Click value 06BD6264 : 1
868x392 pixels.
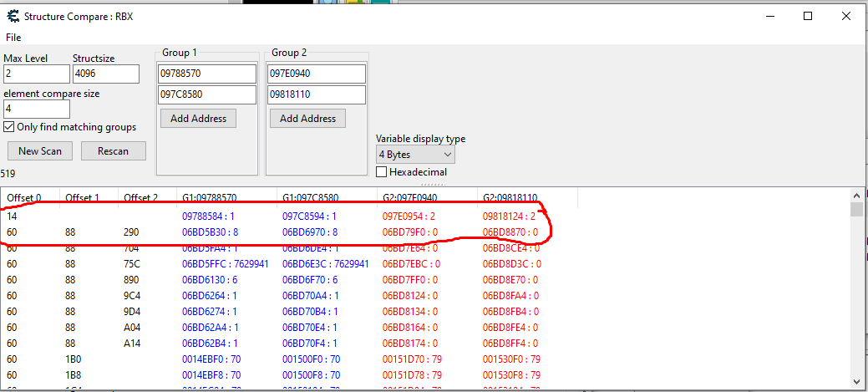tap(210, 296)
